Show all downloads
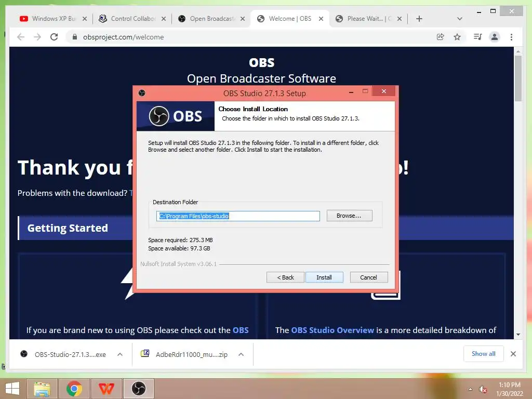This screenshot has width=532, height=399. [483, 354]
